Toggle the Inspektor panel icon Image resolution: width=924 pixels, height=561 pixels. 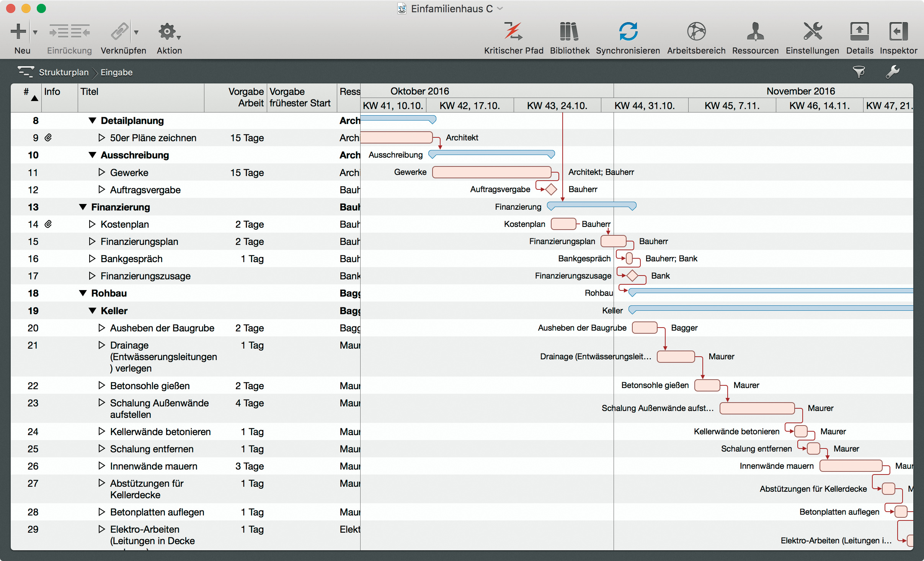(x=898, y=32)
